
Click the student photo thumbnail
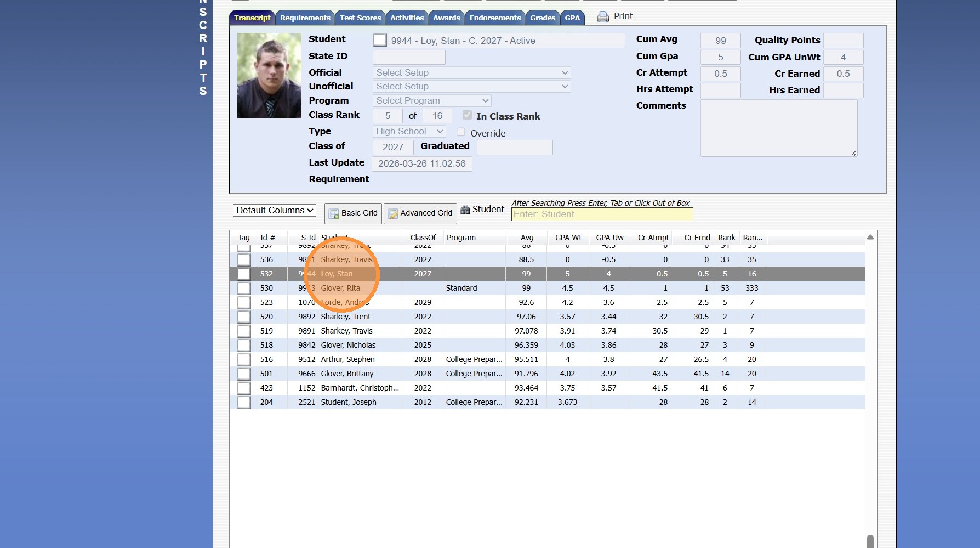click(269, 76)
